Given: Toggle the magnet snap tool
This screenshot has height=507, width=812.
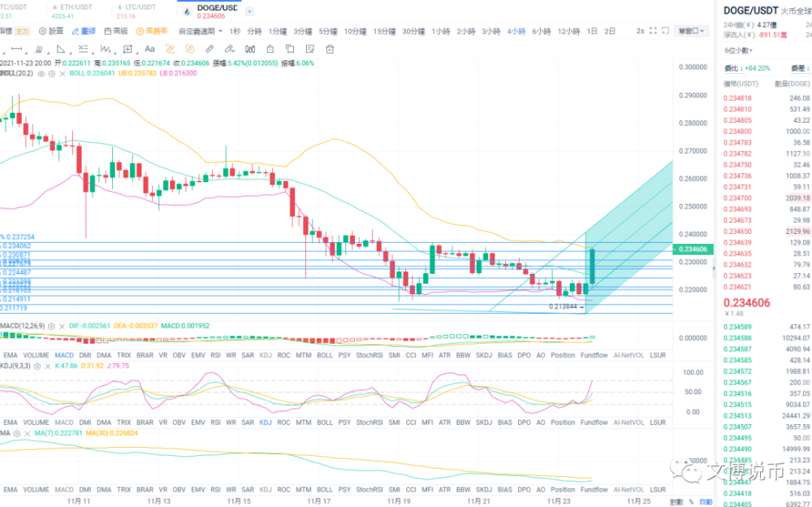Looking at the screenshot, I should point(250,50).
